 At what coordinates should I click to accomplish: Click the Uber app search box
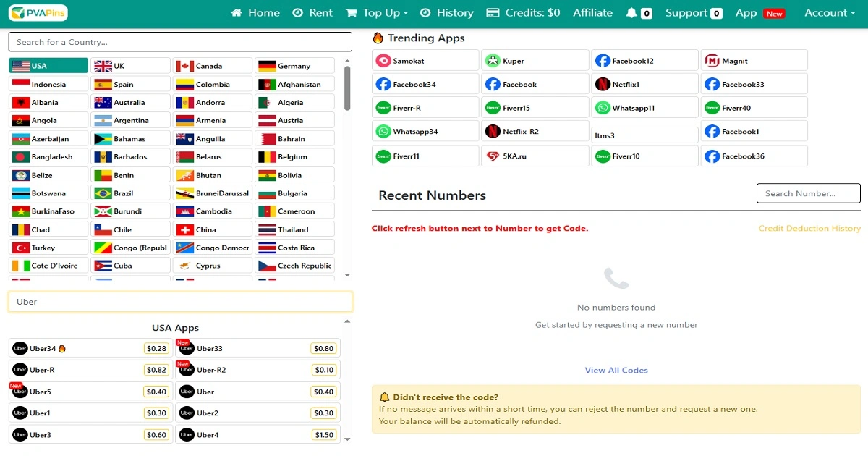point(180,302)
